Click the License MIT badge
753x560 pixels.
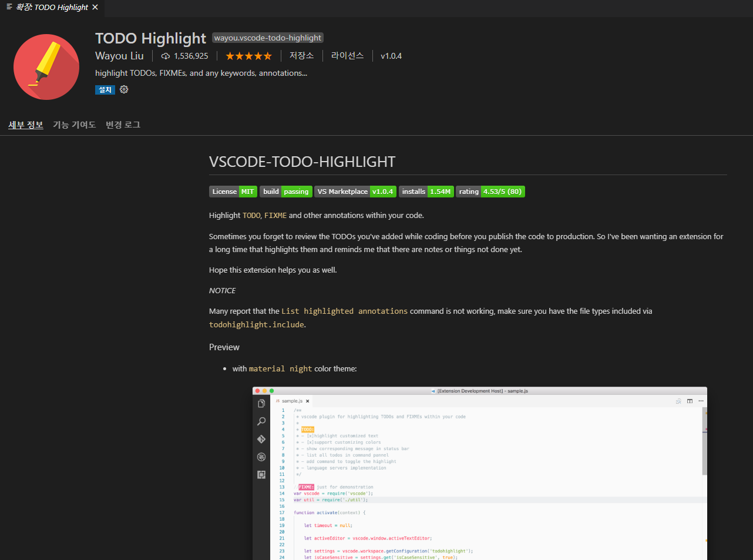(233, 192)
